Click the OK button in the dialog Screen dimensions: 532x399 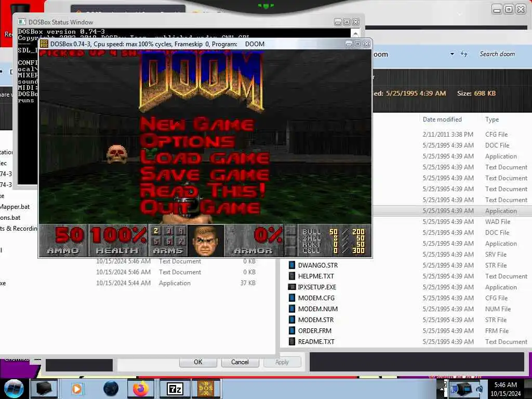point(198,362)
